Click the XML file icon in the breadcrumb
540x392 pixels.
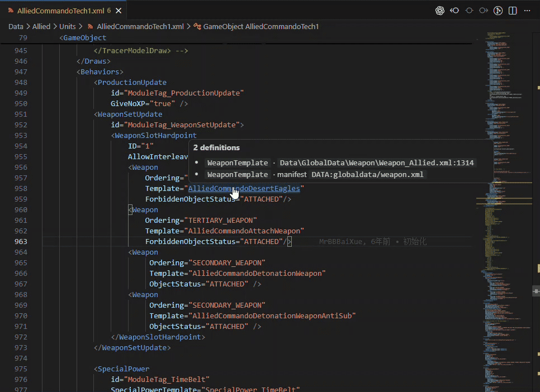[x=91, y=26]
